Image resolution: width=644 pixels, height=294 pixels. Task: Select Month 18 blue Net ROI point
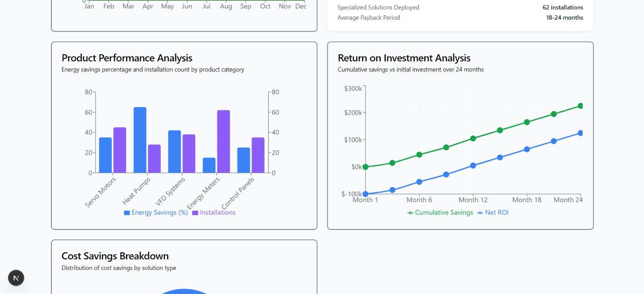tap(527, 149)
